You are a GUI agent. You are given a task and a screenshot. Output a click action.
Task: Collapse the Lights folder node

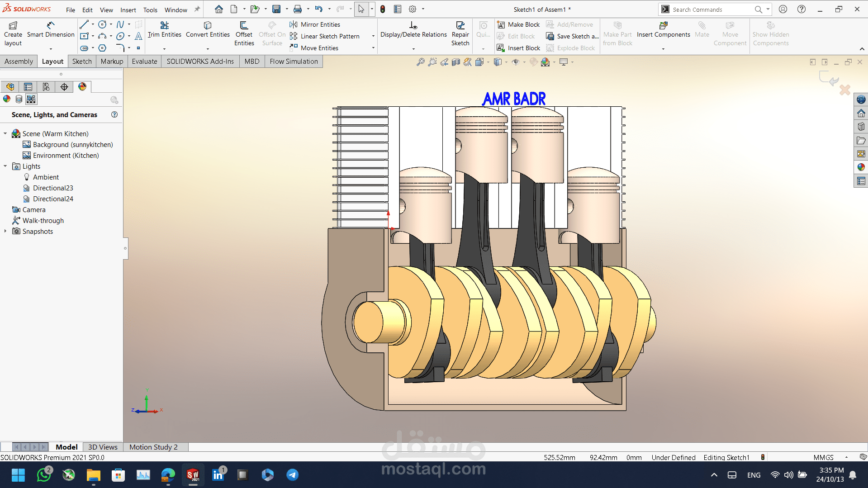coord(5,166)
